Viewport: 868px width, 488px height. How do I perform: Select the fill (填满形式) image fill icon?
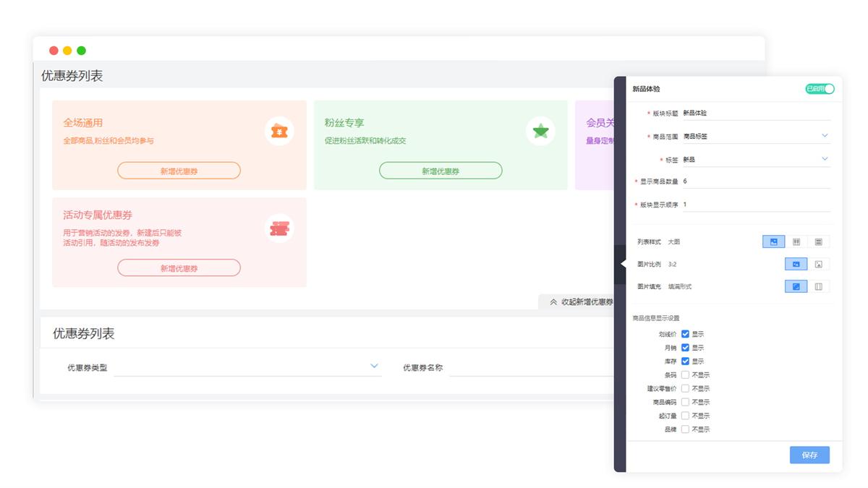point(796,286)
